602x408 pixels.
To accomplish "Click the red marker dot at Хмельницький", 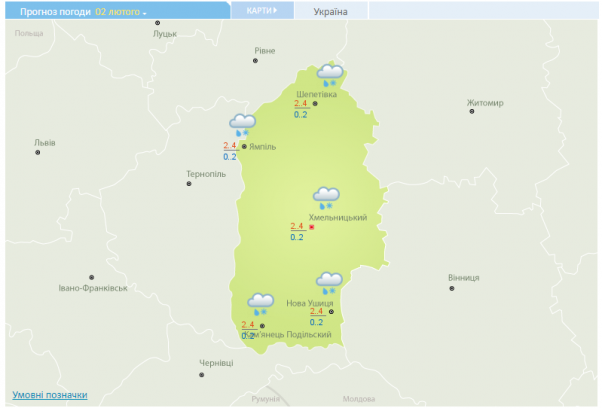I will point(312,228).
